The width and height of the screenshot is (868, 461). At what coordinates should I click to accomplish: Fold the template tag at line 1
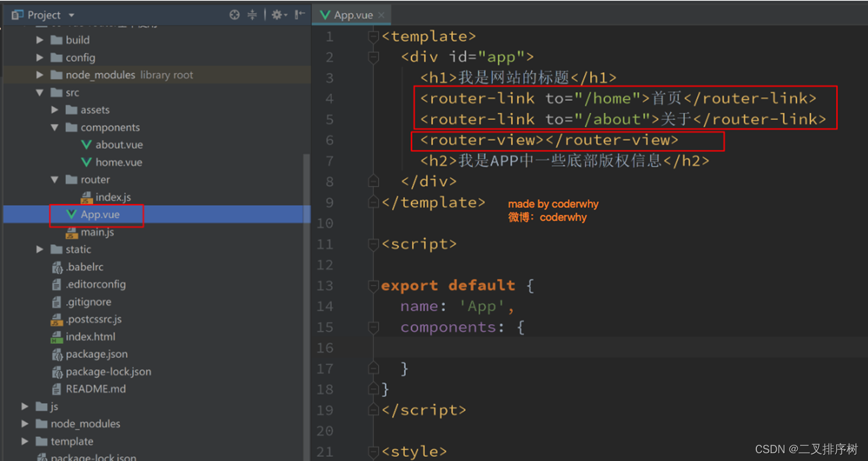(373, 37)
